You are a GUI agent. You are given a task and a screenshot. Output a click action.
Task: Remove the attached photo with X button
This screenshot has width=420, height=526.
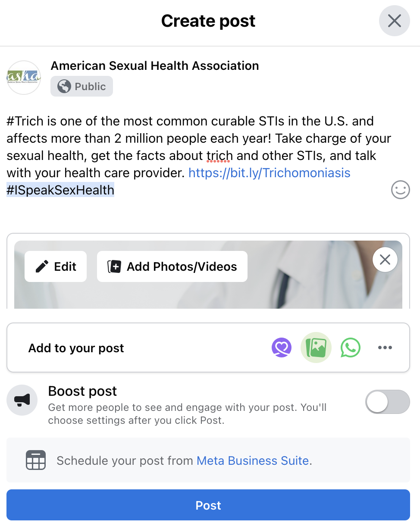385,260
